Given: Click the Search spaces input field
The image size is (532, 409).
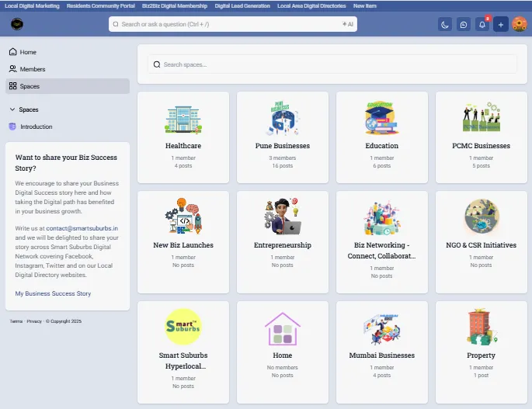Looking at the screenshot, I should 334,64.
